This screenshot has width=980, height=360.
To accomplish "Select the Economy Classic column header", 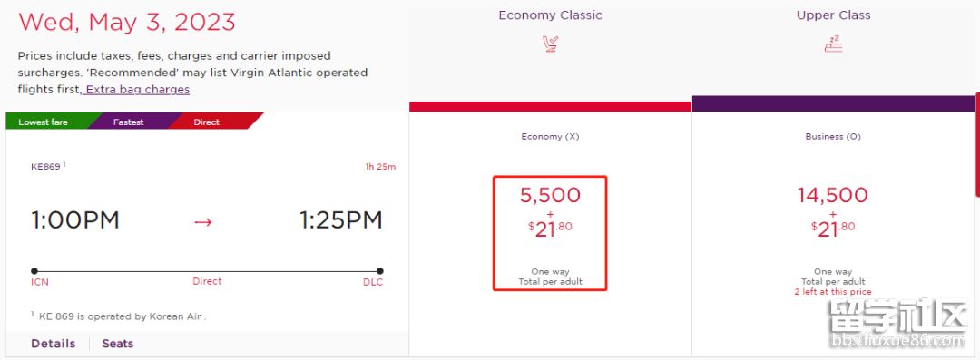I will click(x=550, y=15).
